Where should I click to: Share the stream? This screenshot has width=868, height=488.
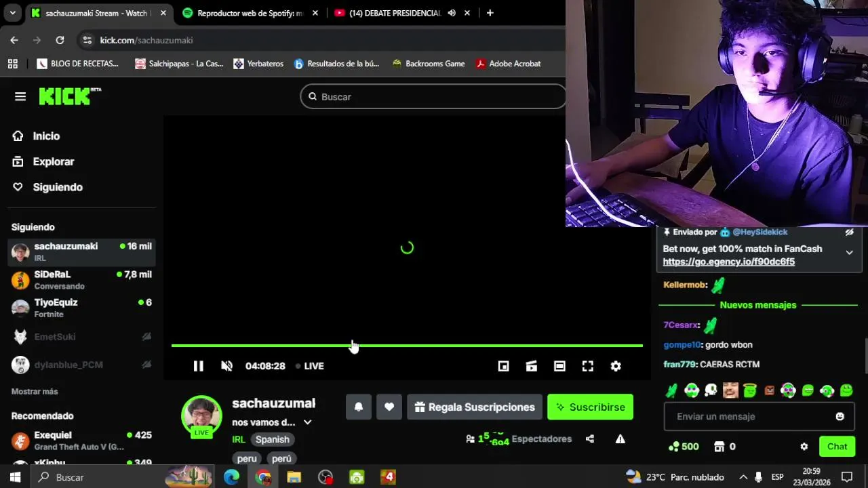[590, 439]
